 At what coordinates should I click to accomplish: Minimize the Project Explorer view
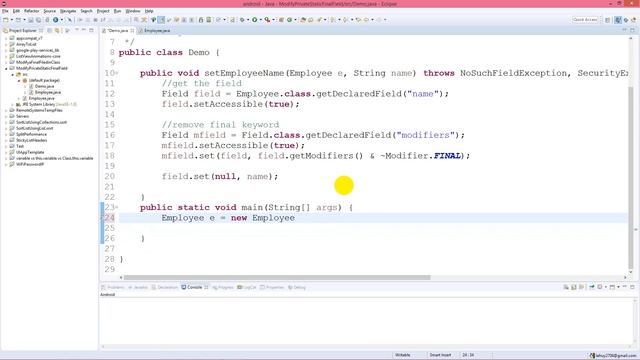tap(84, 30)
